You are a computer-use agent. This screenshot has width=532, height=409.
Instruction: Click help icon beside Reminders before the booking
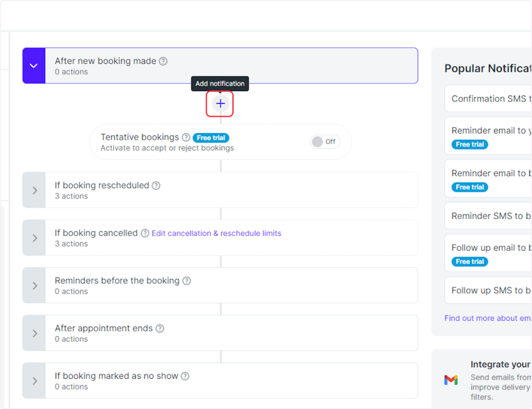[187, 281]
